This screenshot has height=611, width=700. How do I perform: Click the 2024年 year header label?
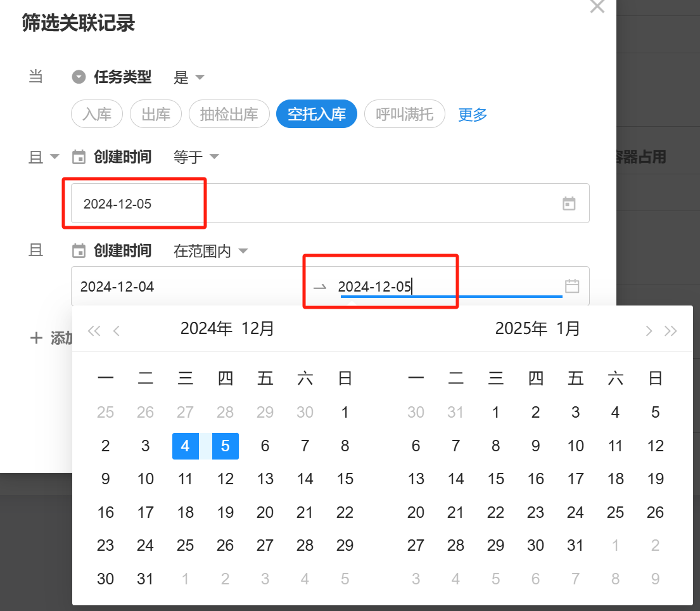(x=205, y=328)
